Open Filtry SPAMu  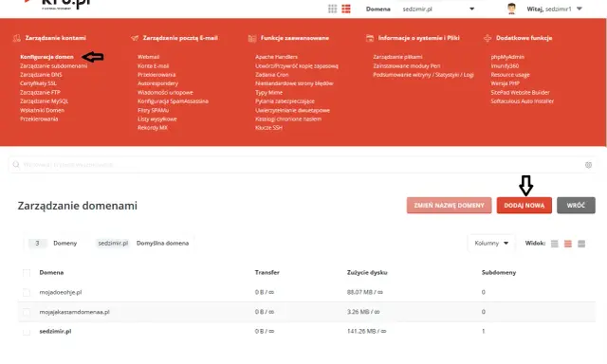(x=154, y=110)
